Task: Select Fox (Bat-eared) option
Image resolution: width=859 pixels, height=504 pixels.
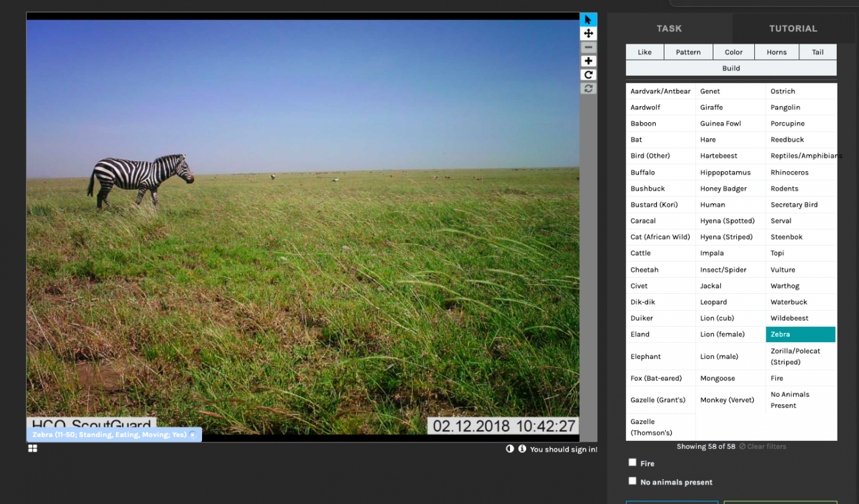Action: pos(660,379)
